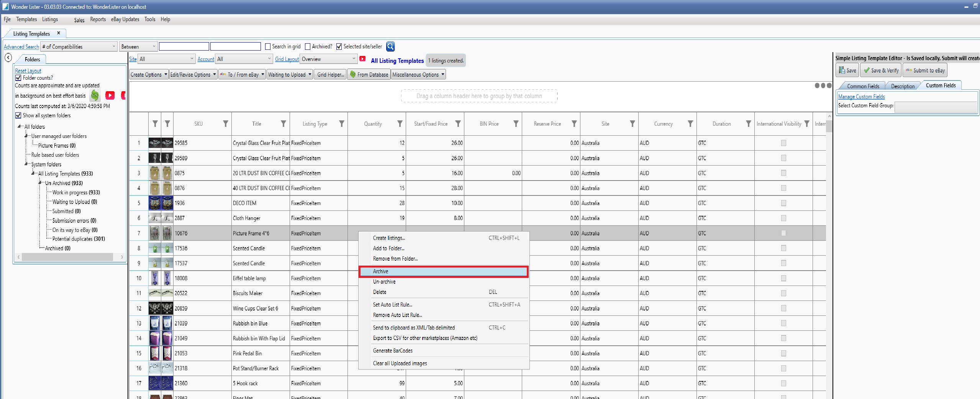This screenshot has height=399, width=980.
Task: Expand the To / From eBay dropdown
Action: (x=242, y=74)
